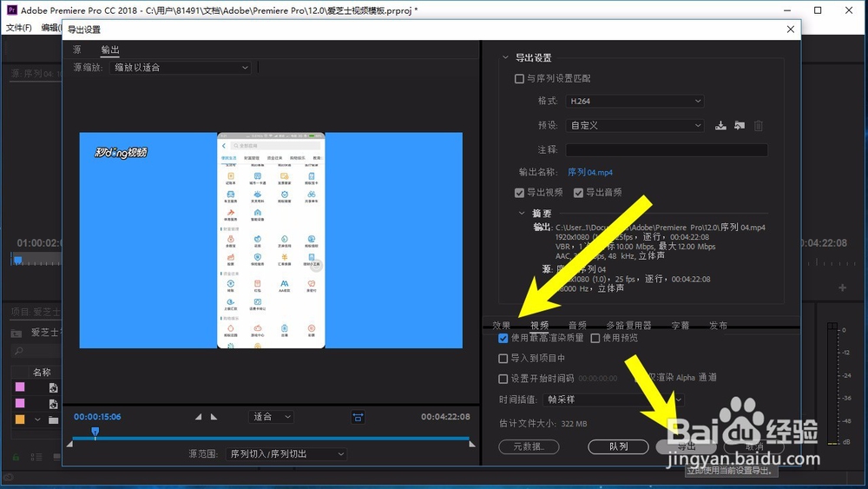Click the current timecode 00:00:15:06
Screen dimensions: 868x489
click(x=97, y=417)
